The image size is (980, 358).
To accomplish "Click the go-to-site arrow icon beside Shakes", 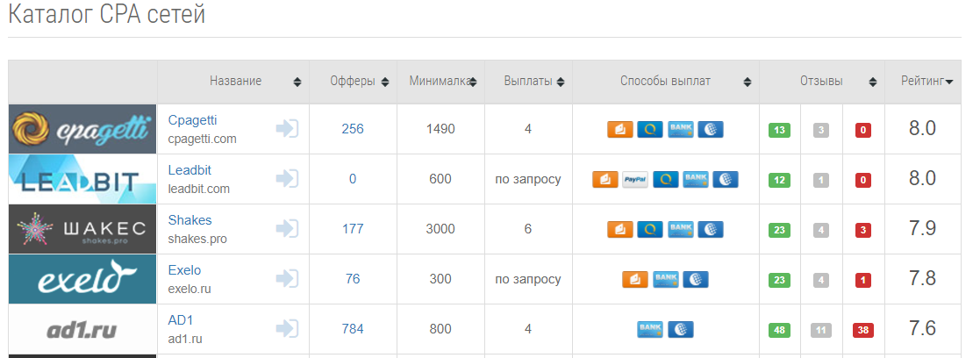I will click(287, 229).
